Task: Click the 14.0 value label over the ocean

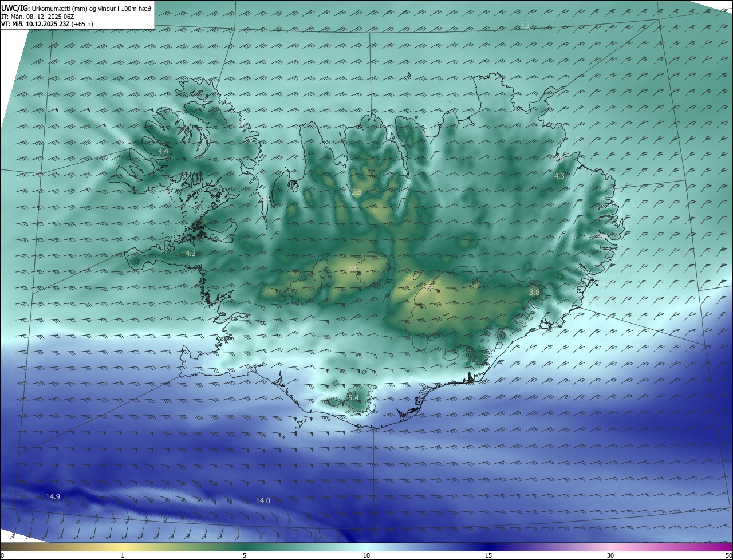Action: [263, 500]
